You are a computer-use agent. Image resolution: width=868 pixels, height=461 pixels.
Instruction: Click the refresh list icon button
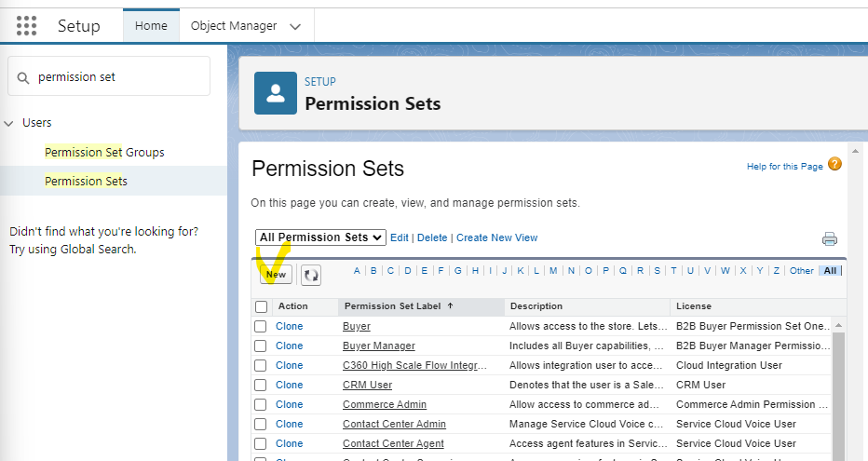pos(310,275)
